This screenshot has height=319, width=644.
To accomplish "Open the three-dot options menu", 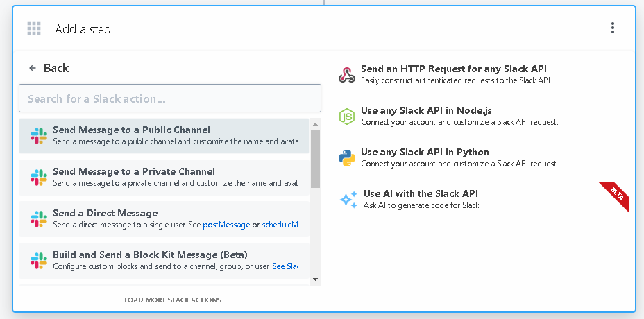I will 612,28.
